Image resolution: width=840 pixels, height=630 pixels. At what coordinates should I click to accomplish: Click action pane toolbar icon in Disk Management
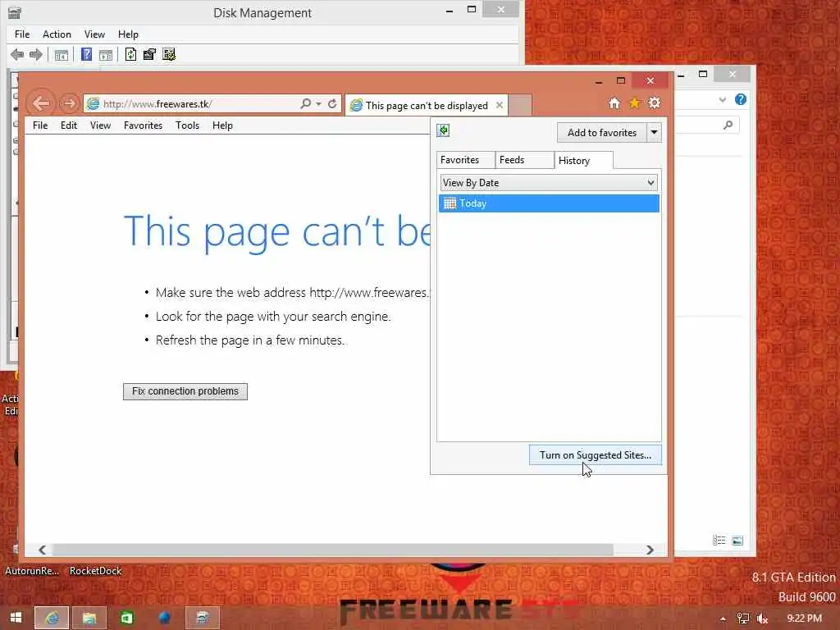point(106,54)
